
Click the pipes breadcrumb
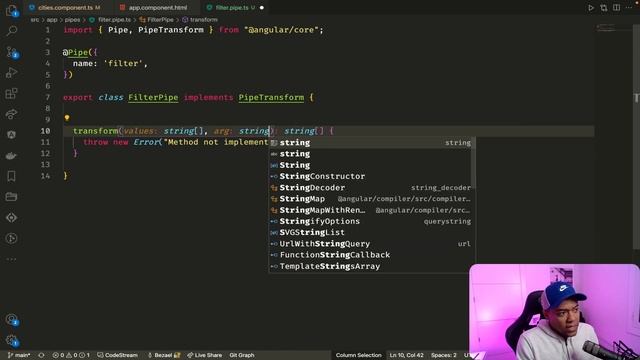click(72, 20)
